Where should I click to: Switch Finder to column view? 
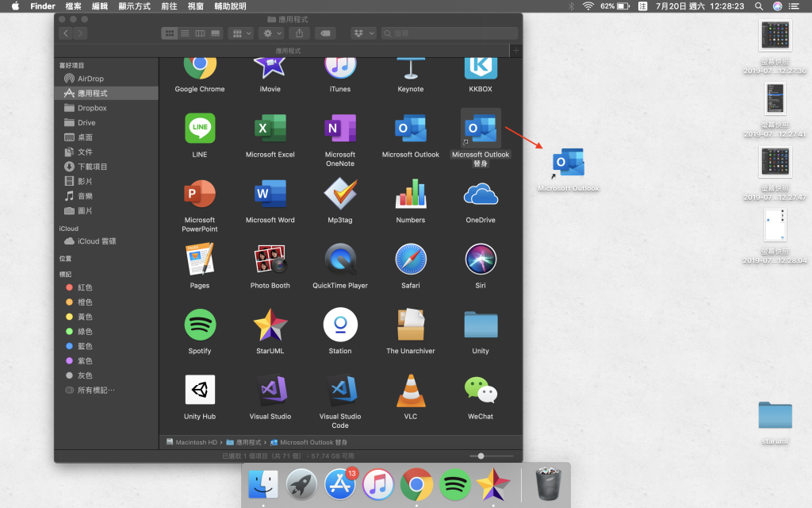(200, 33)
